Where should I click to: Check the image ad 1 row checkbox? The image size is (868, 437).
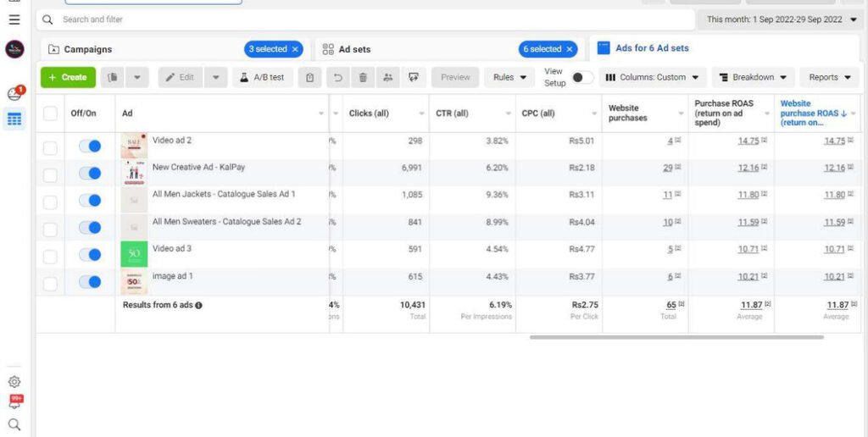50,283
